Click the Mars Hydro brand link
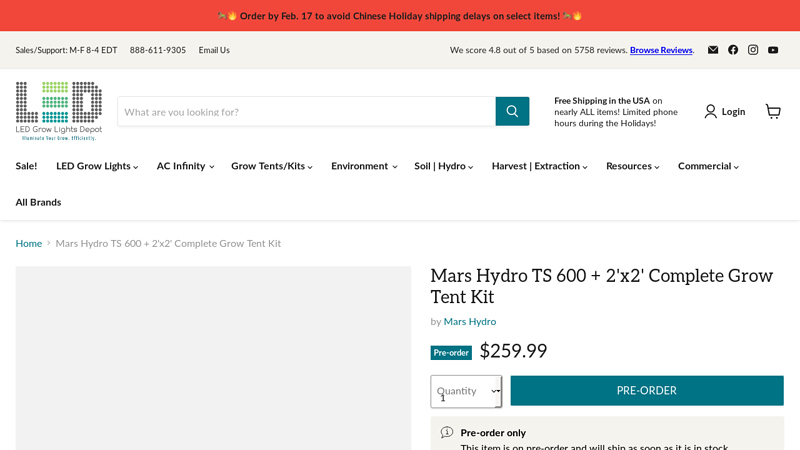Image resolution: width=800 pixels, height=450 pixels. coord(470,321)
